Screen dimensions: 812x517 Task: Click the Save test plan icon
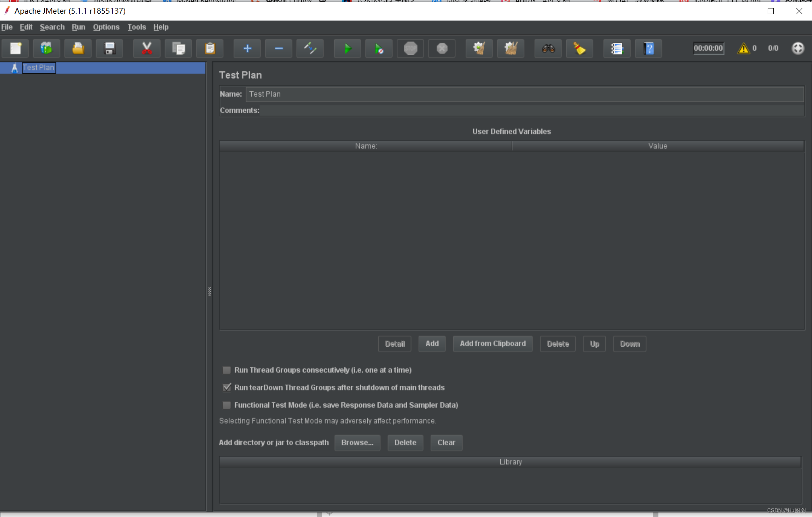tap(108, 48)
